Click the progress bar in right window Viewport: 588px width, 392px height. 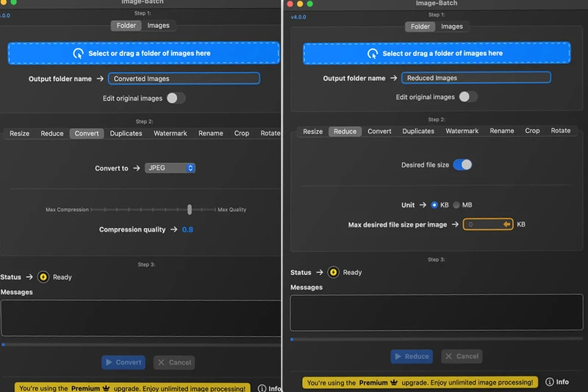(x=437, y=339)
